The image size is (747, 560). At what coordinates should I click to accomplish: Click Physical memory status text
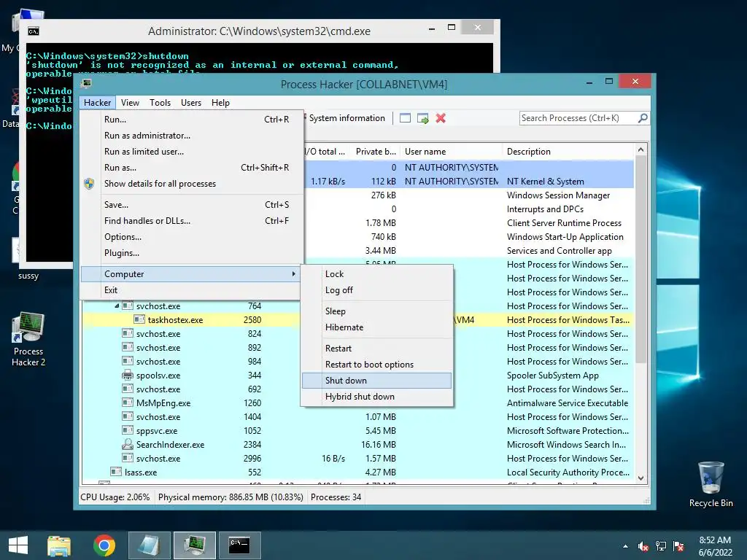[x=231, y=497]
